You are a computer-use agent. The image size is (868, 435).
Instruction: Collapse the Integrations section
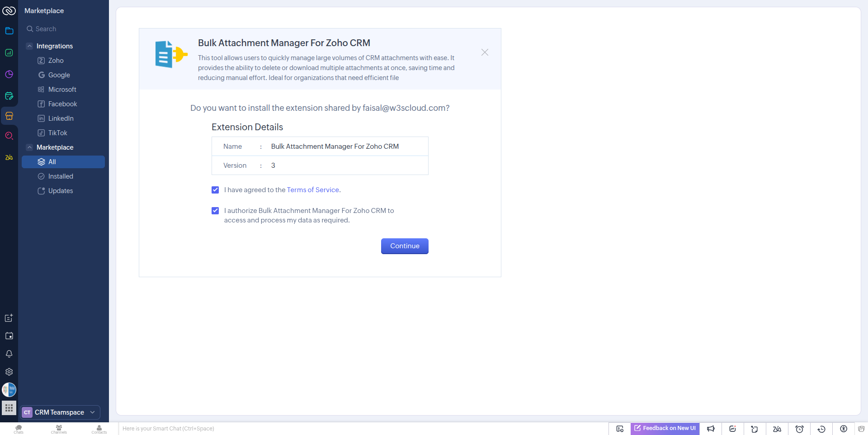29,46
